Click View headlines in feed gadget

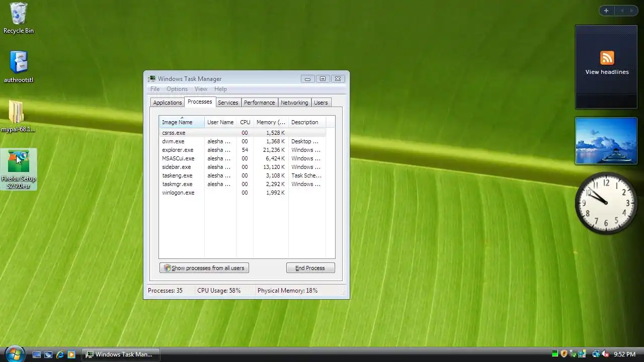click(x=607, y=72)
